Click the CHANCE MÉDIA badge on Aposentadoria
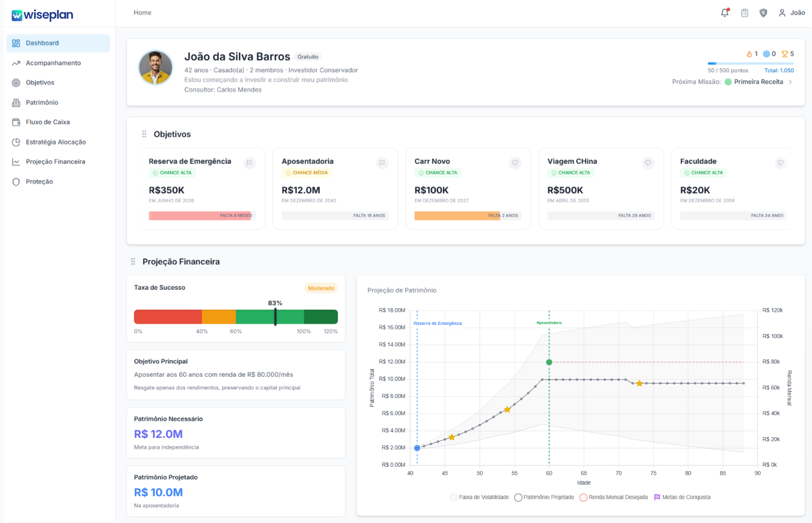 (x=307, y=173)
